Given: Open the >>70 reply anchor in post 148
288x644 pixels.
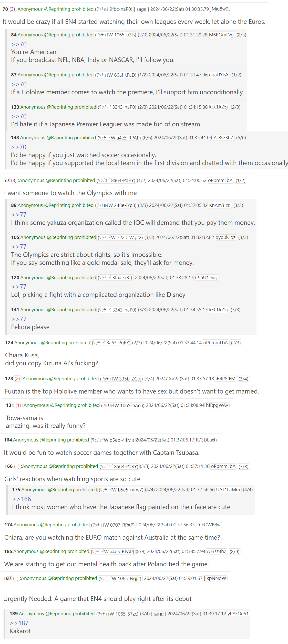Looking at the screenshot, I should point(19,147).
